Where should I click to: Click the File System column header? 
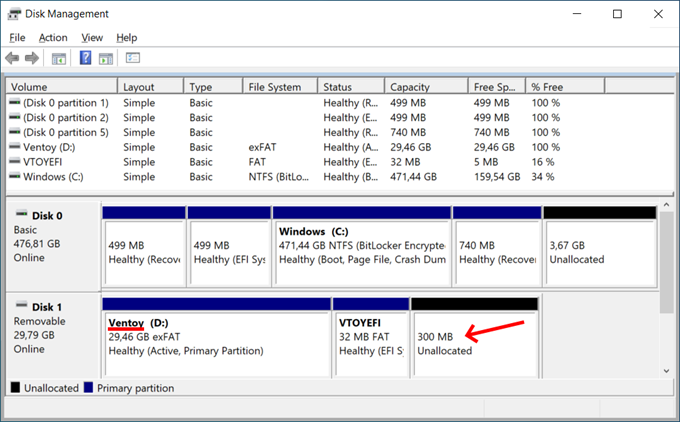pyautogui.click(x=282, y=87)
